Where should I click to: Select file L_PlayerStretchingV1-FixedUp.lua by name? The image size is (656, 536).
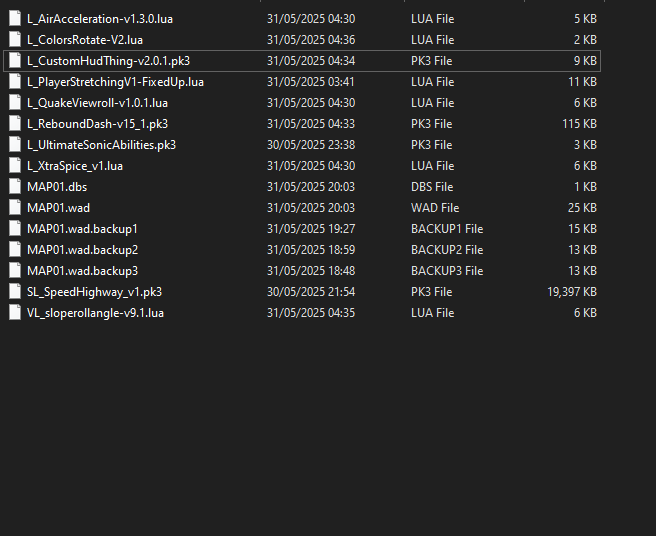click(x=115, y=82)
